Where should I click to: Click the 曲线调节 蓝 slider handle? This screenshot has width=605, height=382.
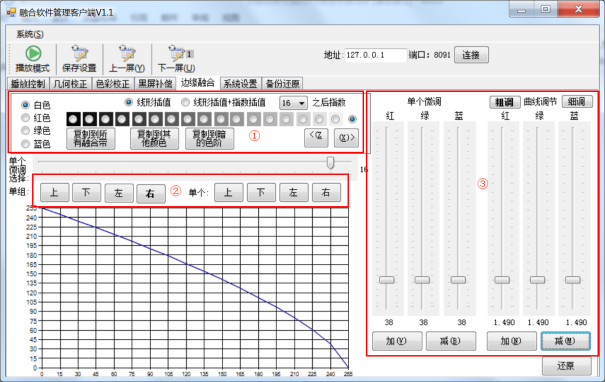[x=573, y=280]
